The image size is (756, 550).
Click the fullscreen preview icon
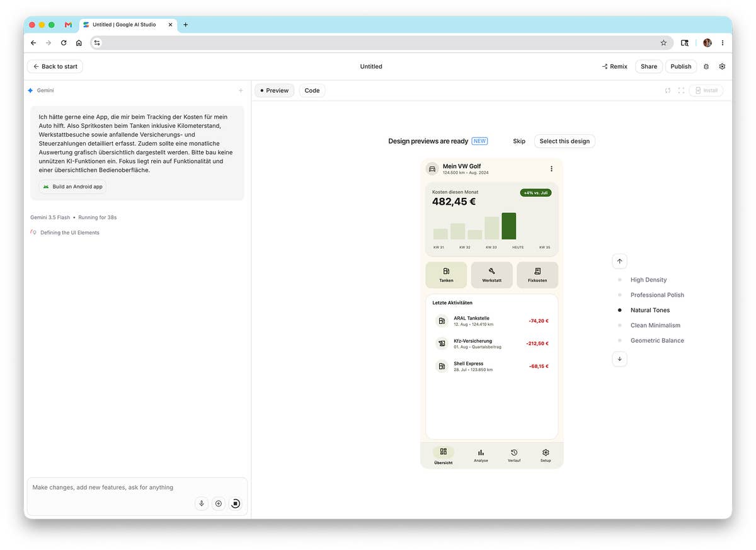coord(681,91)
